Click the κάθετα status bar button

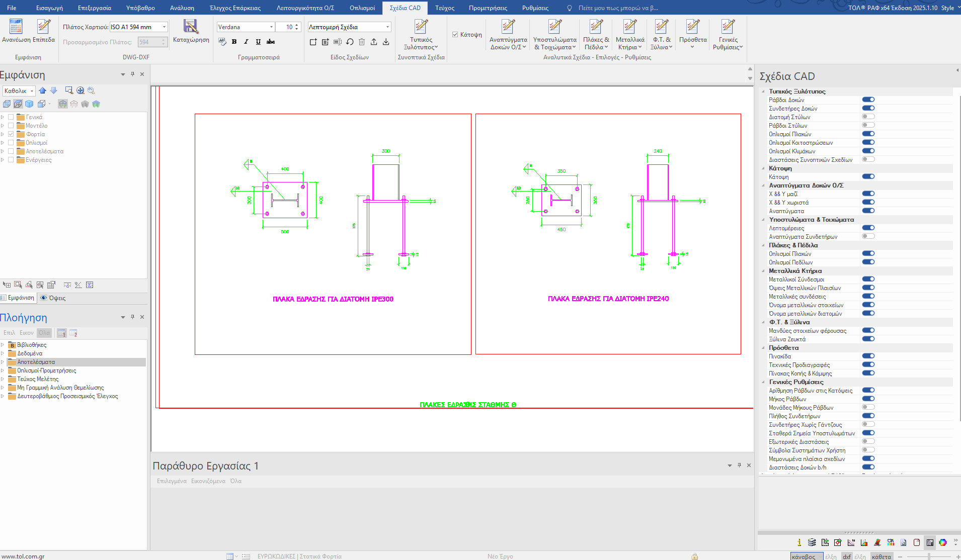coord(882,556)
